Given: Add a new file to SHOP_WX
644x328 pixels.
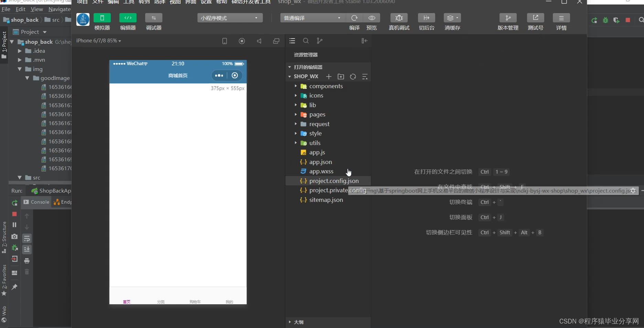Looking at the screenshot, I should [329, 76].
